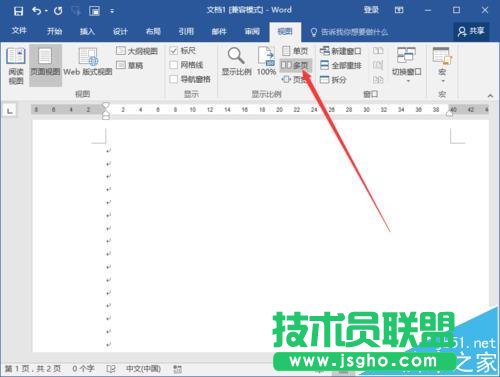
Task: Select 页面视图 (Print Layout) view
Action: click(x=45, y=66)
